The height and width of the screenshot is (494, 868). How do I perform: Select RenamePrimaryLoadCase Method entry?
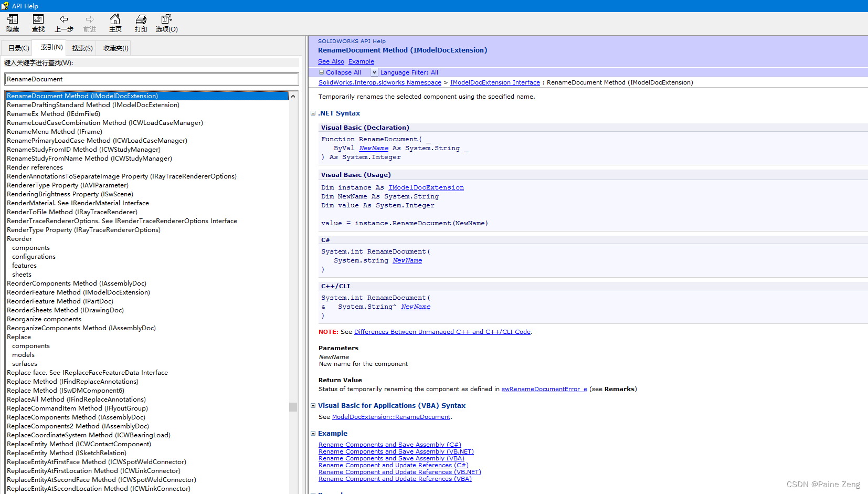point(97,141)
